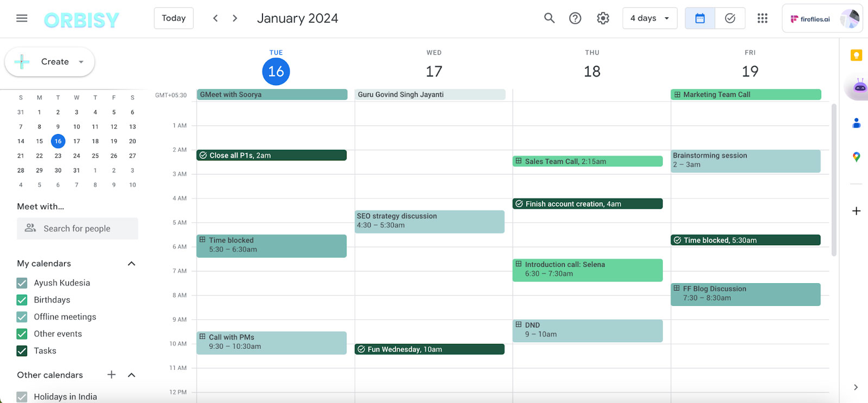Open SEO strategy discussion event

click(430, 222)
